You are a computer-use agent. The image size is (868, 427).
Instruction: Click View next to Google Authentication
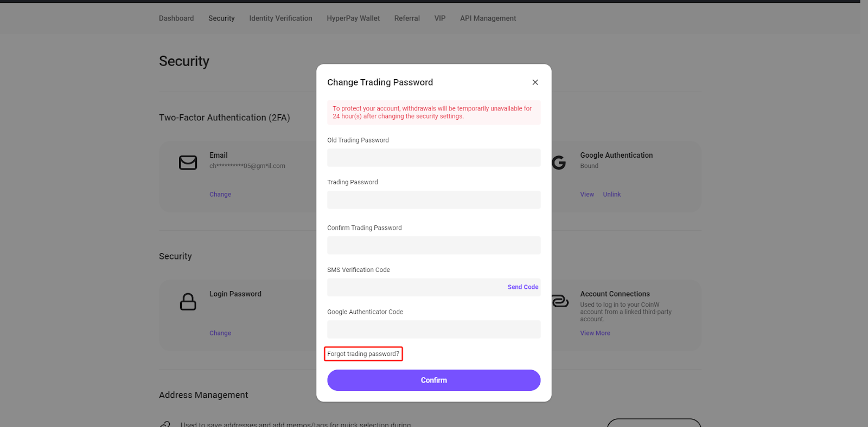tap(586, 194)
